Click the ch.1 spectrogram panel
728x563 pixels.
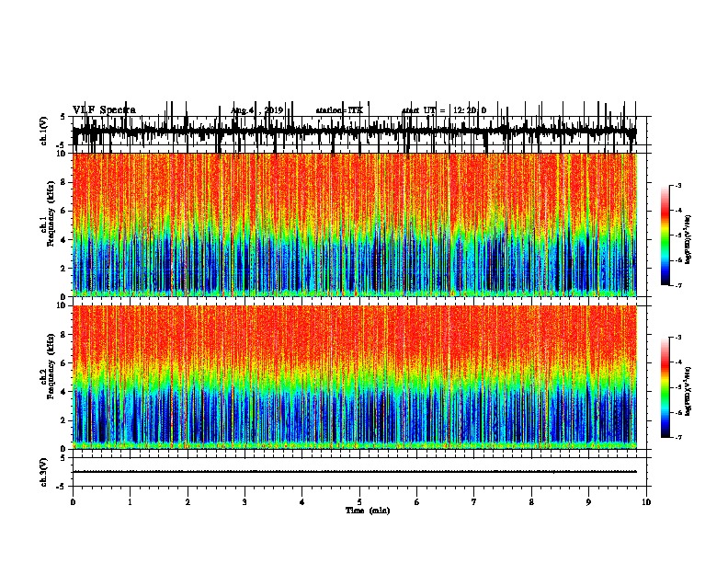click(x=355, y=224)
